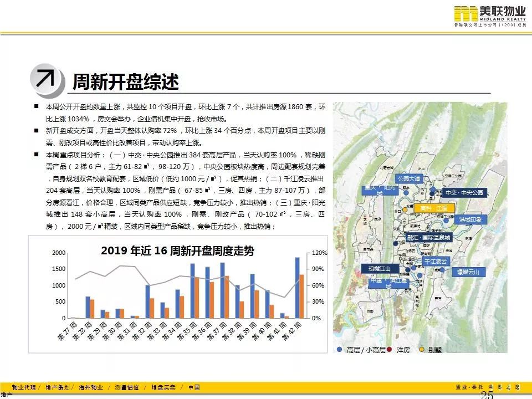This screenshot has height=399, width=532.
Task: Click 地产策划 in the footer bar
Action: coord(58,387)
